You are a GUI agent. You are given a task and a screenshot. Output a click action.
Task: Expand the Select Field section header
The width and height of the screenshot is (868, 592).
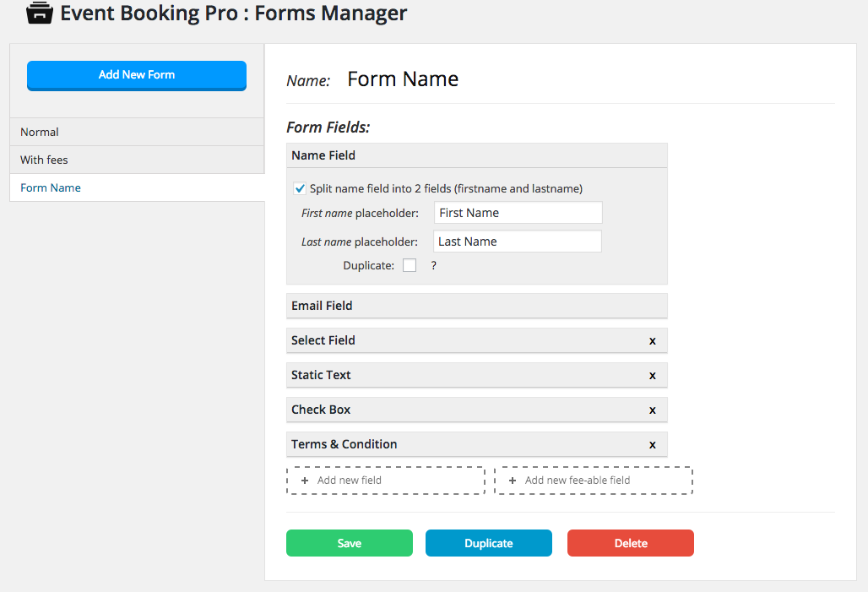(476, 340)
